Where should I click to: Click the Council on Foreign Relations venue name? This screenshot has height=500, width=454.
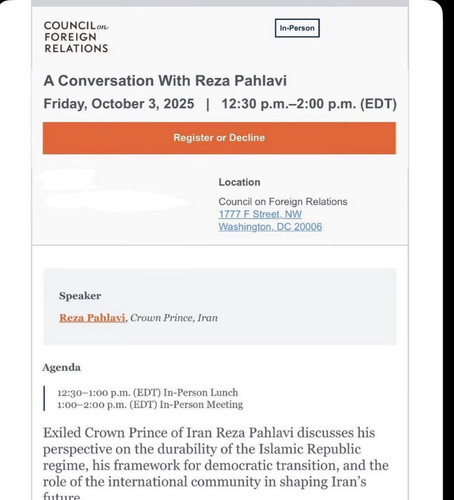point(283,202)
